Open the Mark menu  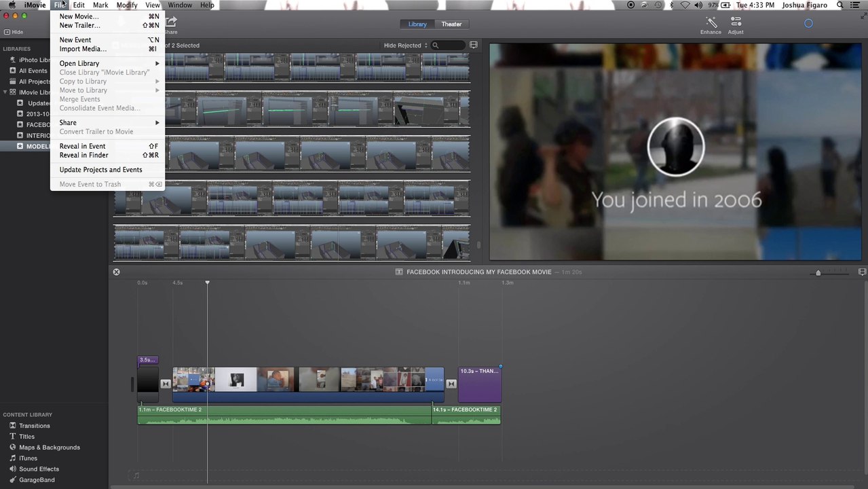point(100,5)
